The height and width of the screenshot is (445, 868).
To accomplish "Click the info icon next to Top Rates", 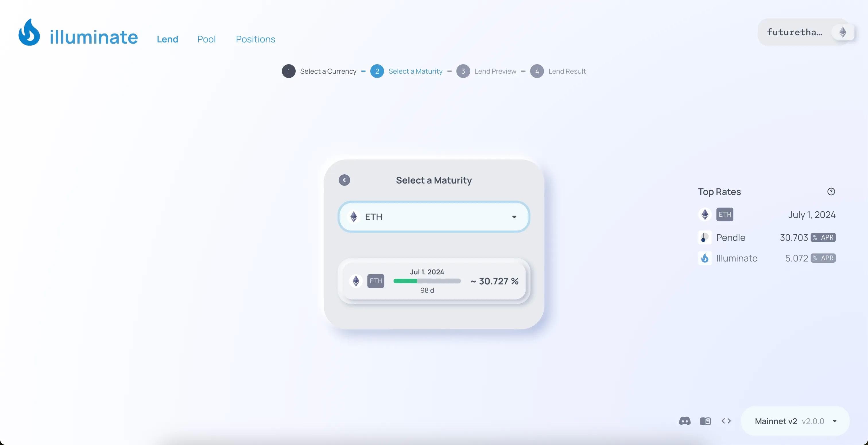I will 831,191.
